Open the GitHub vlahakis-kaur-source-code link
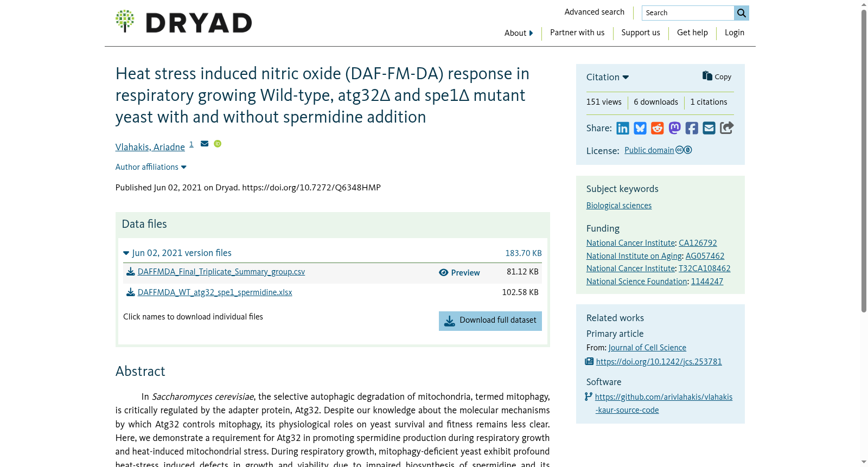 pos(663,404)
